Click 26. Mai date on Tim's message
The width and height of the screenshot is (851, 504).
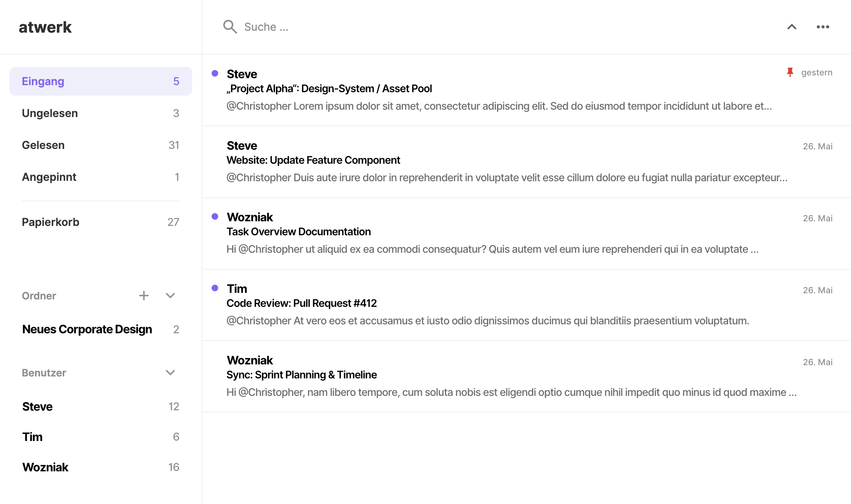pos(818,290)
